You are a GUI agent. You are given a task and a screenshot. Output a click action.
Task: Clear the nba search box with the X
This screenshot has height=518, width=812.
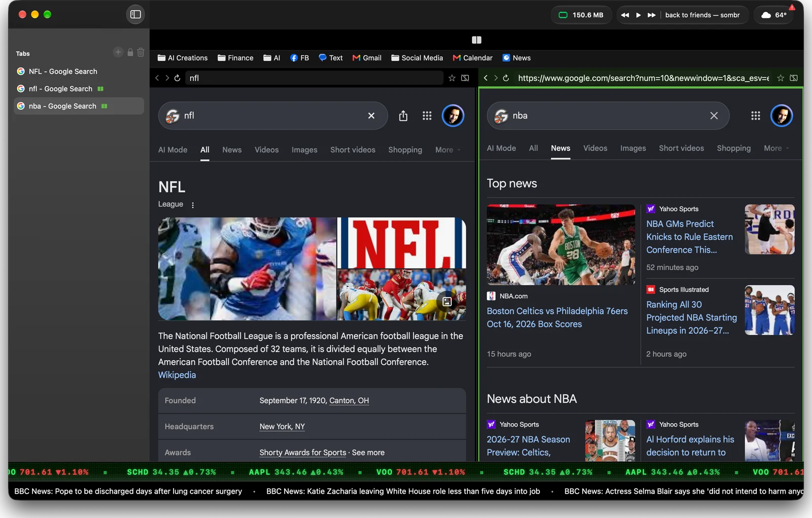tap(714, 116)
